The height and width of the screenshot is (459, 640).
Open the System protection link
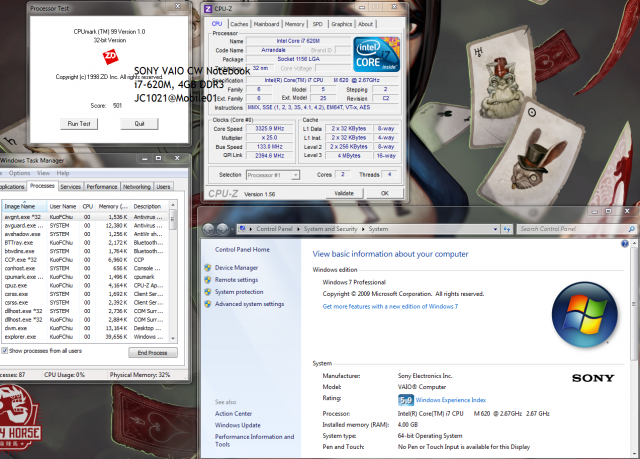(x=239, y=292)
